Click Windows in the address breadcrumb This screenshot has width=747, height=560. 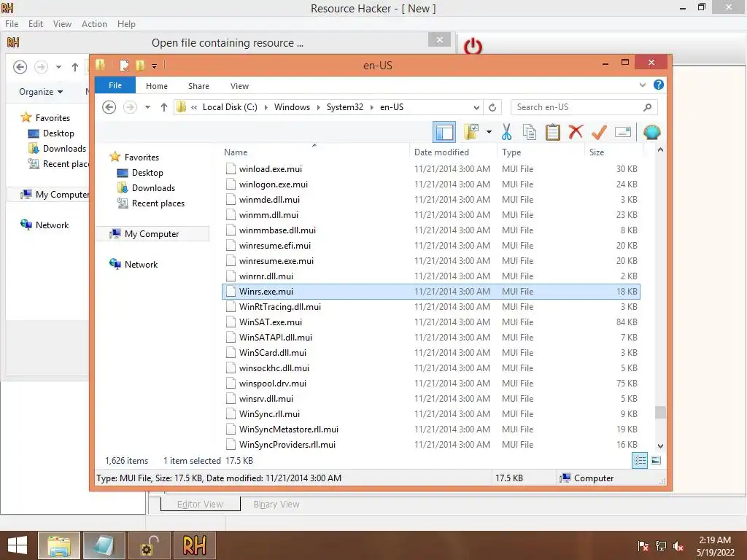292,107
